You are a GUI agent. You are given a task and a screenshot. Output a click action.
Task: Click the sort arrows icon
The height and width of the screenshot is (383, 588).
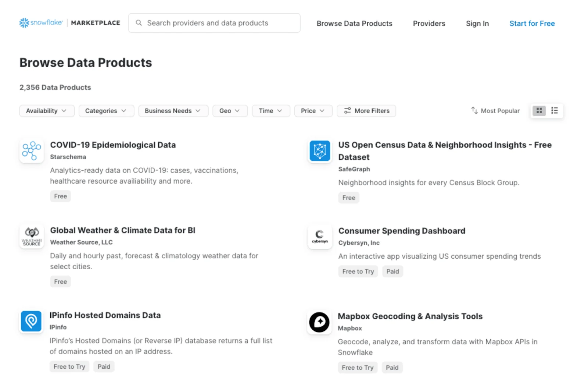point(474,110)
